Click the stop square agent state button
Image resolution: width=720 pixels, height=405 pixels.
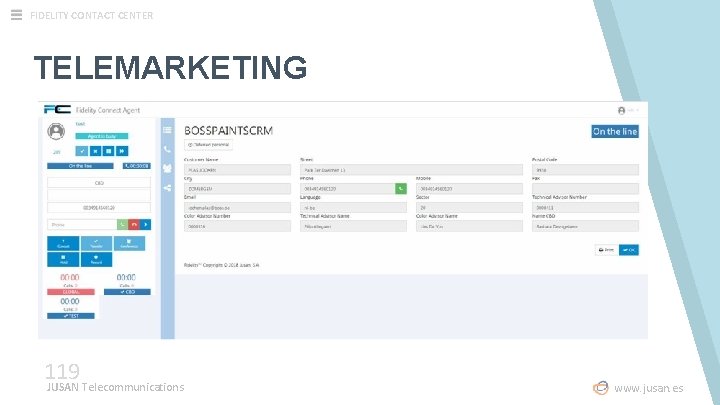pos(108,151)
